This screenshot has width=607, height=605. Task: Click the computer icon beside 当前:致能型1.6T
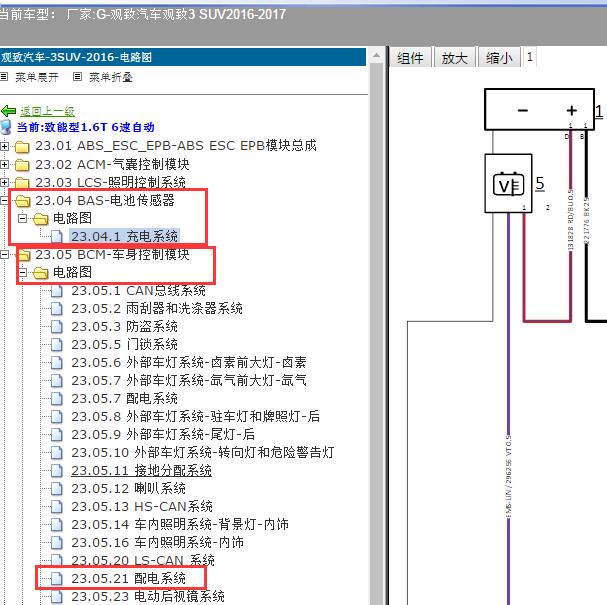pyautogui.click(x=7, y=127)
